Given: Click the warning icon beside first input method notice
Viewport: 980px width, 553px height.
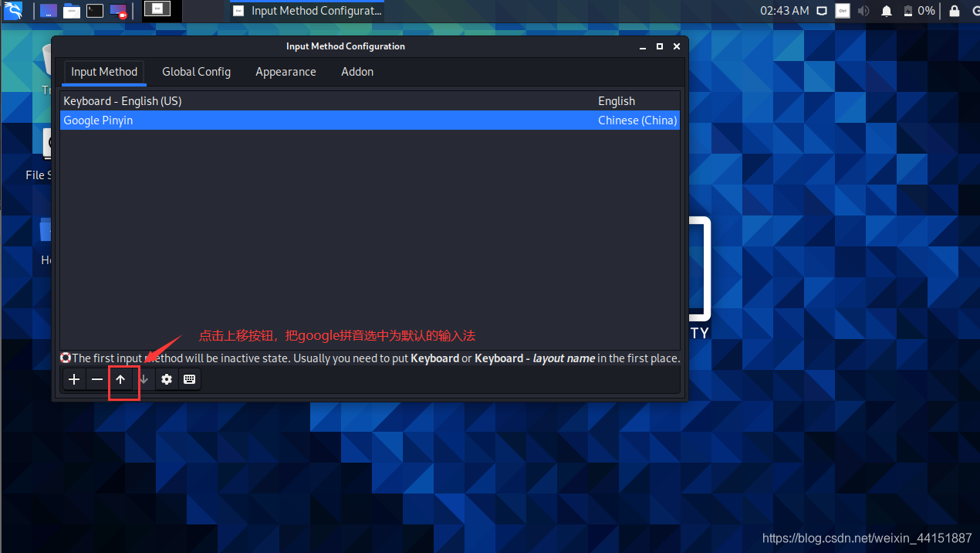Looking at the screenshot, I should click(x=66, y=358).
